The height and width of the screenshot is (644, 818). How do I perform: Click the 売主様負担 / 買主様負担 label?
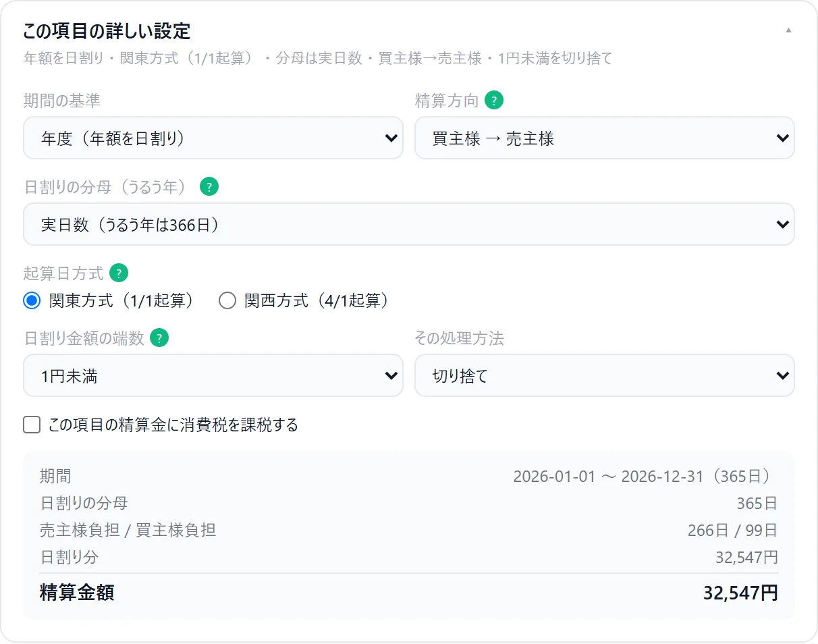128,530
